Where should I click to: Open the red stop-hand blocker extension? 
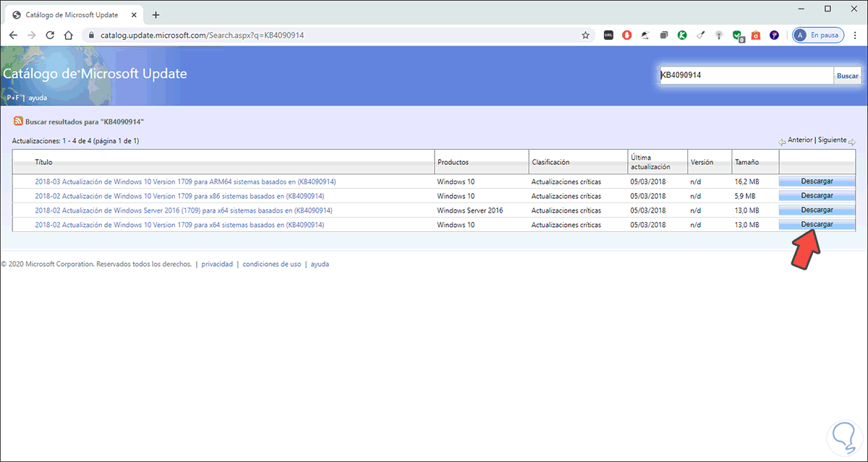627,35
